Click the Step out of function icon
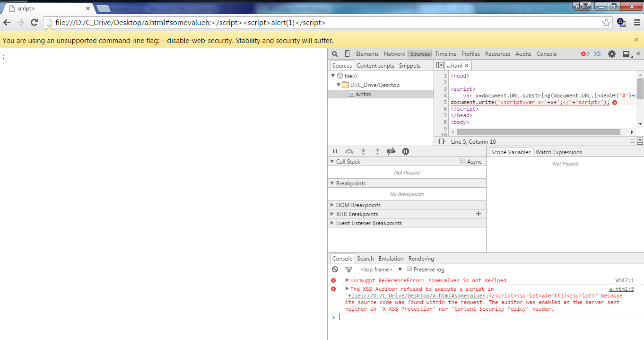Screen dimensions: 644x340 pos(377,151)
